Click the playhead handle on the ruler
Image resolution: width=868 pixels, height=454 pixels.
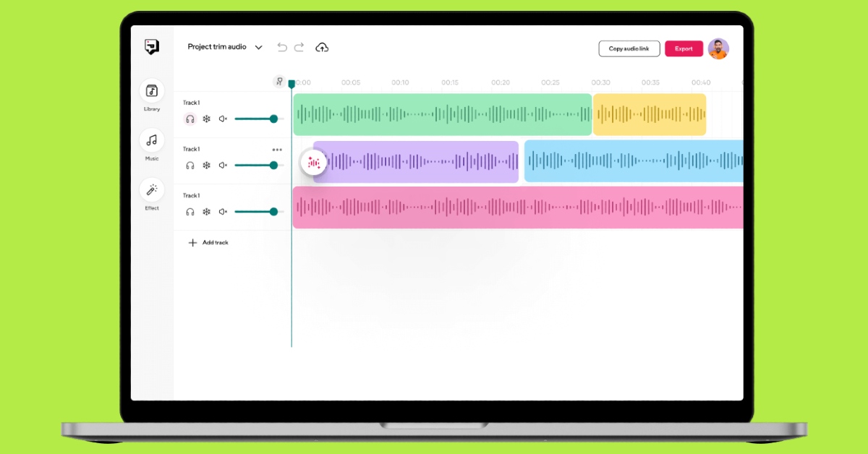click(292, 84)
